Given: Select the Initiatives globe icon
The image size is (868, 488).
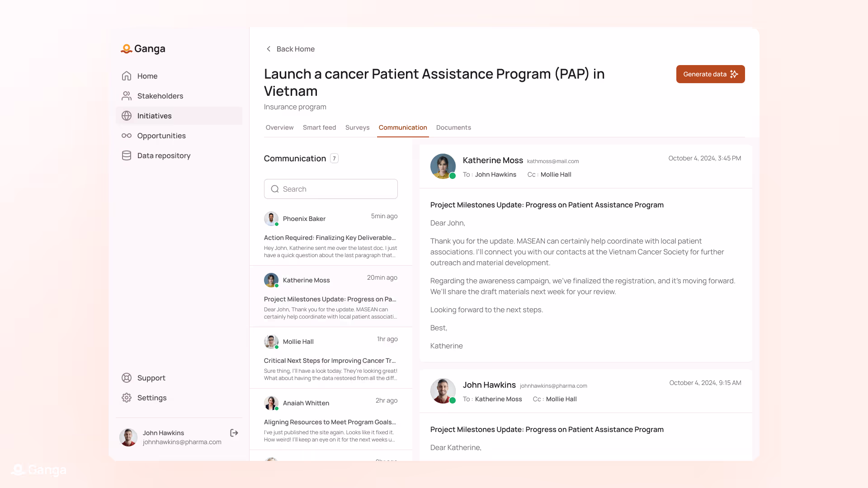Looking at the screenshot, I should click(x=127, y=116).
